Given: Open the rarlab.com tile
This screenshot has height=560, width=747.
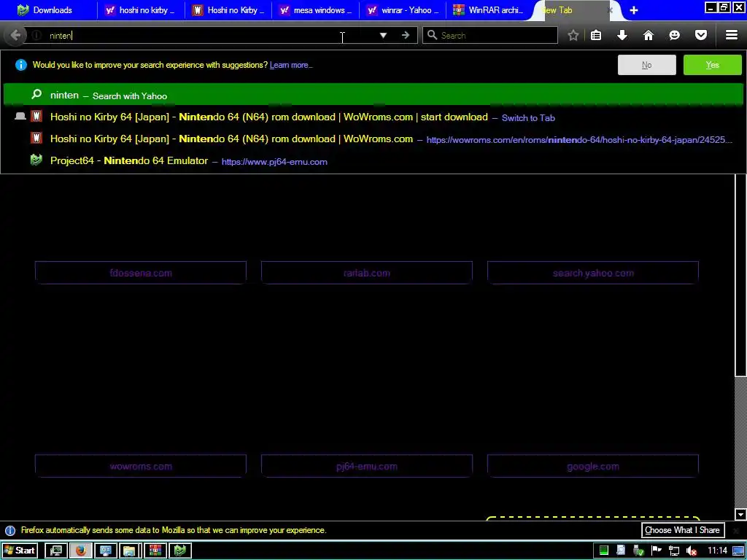Looking at the screenshot, I should coord(367,273).
